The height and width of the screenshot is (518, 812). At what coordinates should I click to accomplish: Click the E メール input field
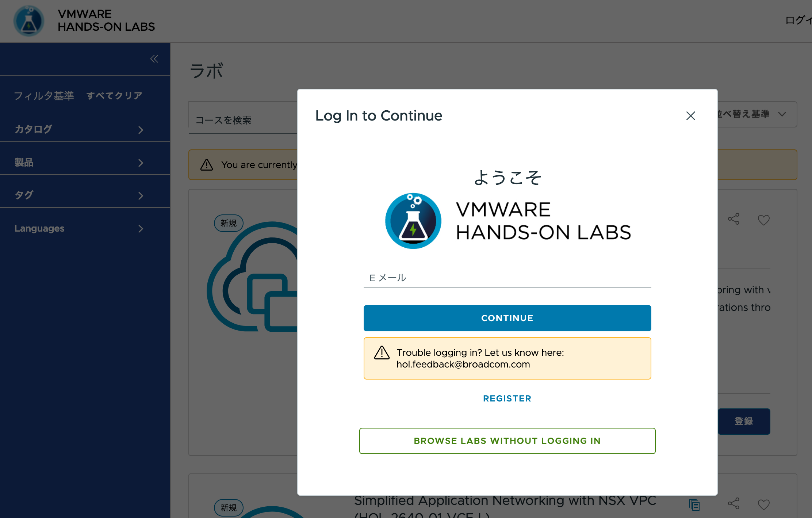[507, 278]
